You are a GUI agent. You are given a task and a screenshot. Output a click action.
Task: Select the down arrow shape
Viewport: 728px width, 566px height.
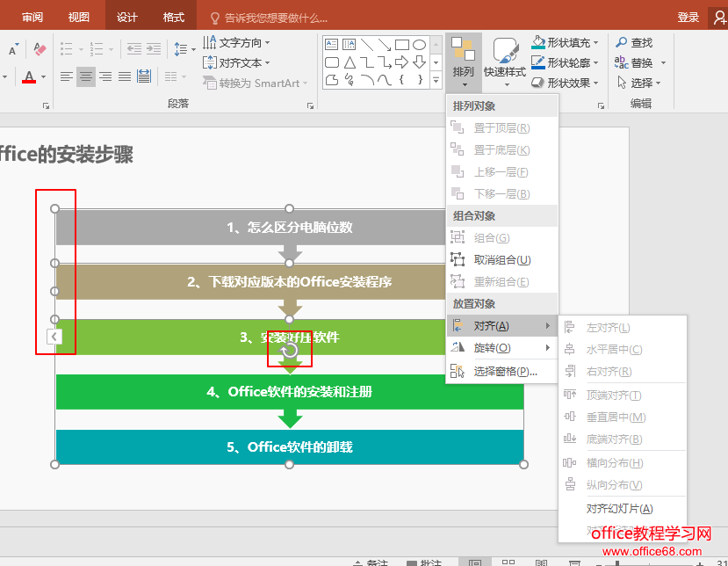[419, 62]
